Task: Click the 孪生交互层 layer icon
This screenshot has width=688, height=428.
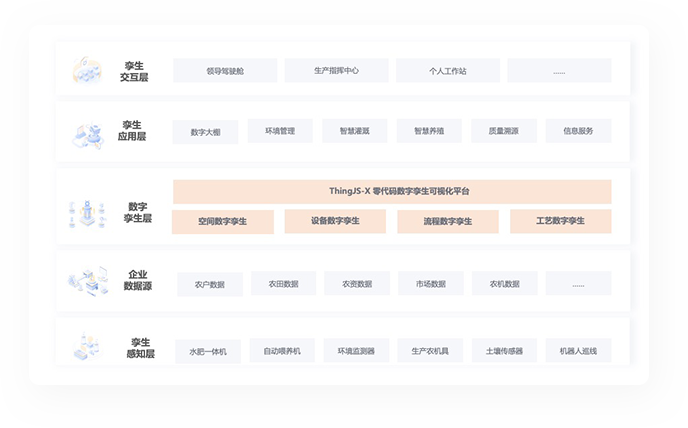Action: (86, 71)
